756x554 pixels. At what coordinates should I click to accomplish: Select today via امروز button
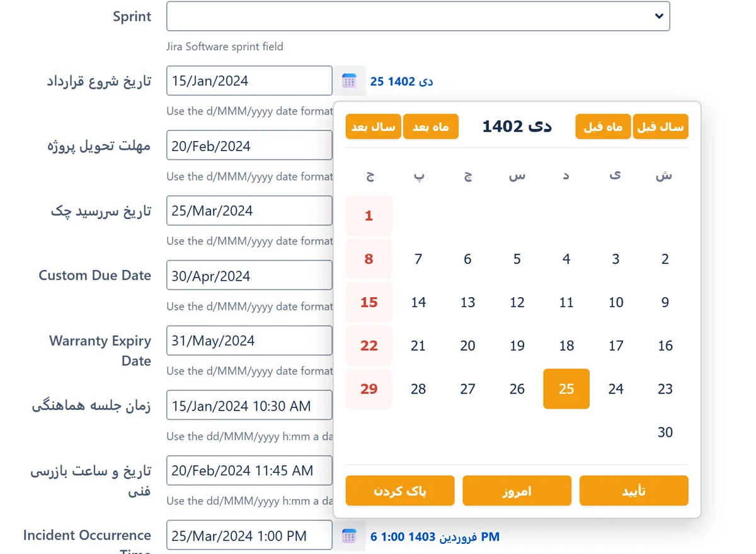[517, 490]
